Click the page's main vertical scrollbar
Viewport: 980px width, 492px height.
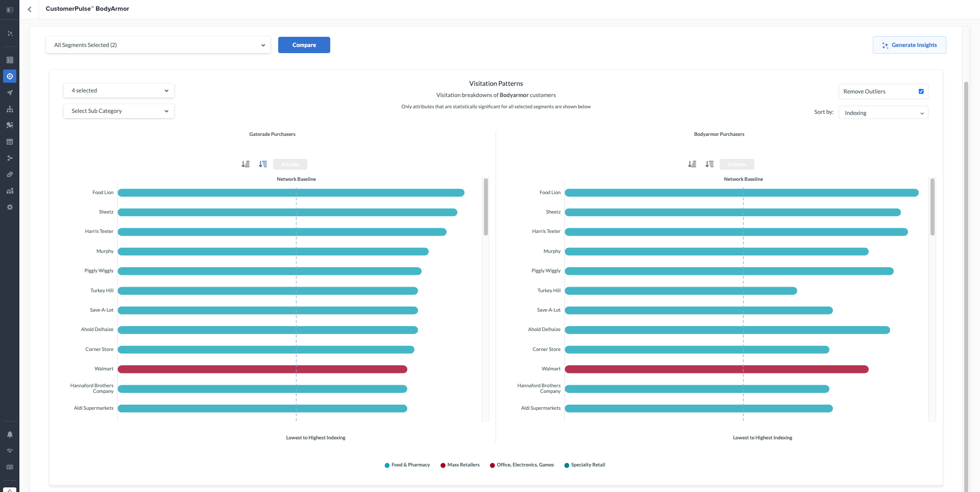click(966, 286)
